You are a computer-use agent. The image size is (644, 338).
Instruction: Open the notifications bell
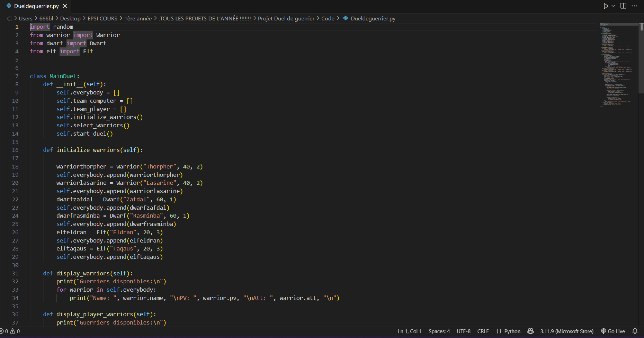[635, 331]
